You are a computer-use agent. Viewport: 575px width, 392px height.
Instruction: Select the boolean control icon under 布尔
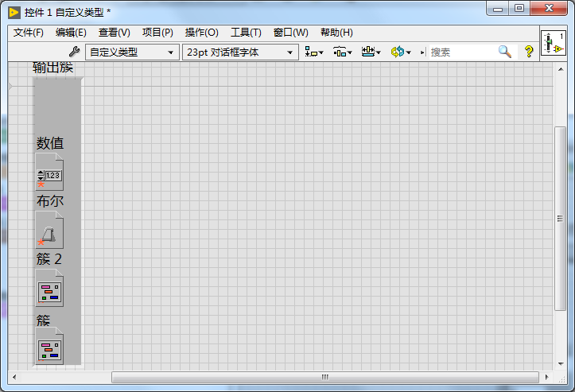click(x=49, y=230)
